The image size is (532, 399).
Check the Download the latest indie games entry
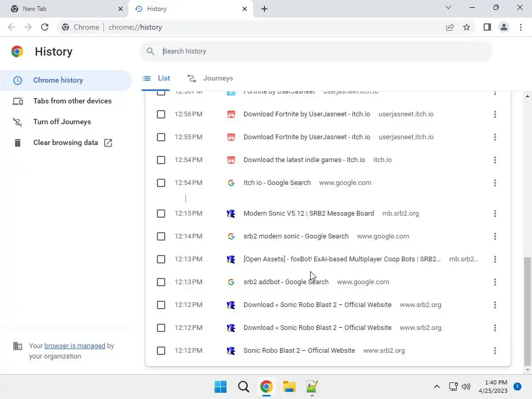[x=161, y=160]
